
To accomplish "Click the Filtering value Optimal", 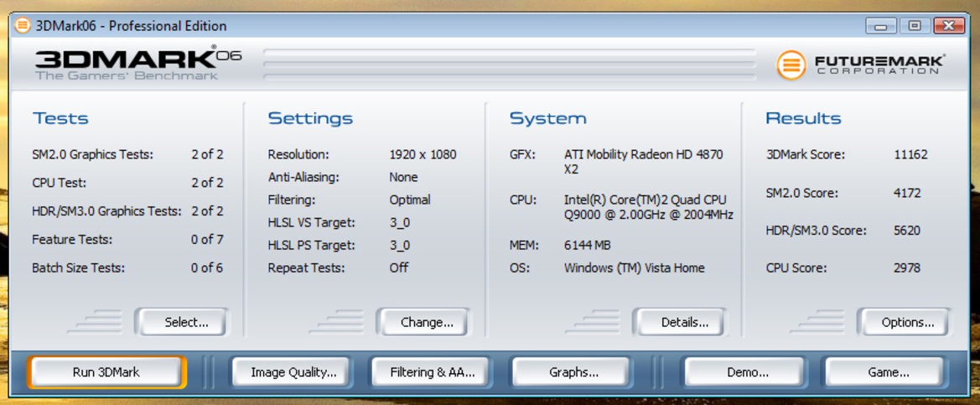I will tap(409, 200).
